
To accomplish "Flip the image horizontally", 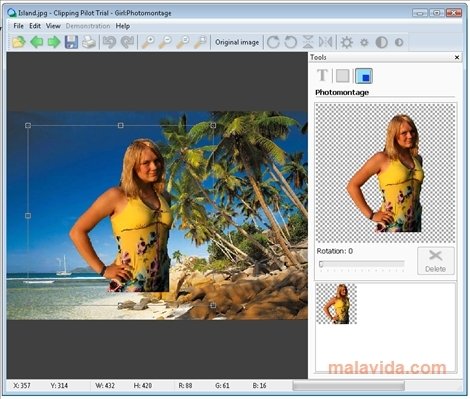I will (x=325, y=42).
